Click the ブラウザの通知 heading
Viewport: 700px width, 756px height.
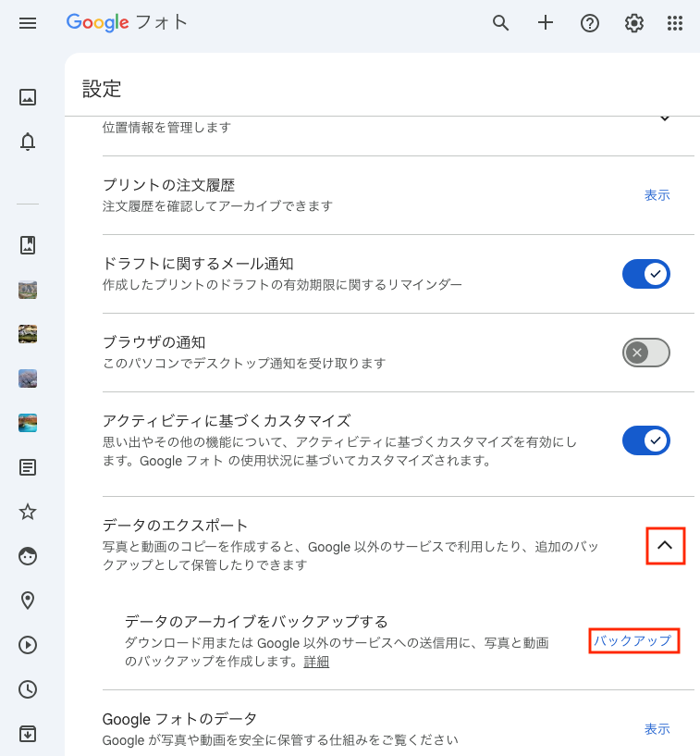(154, 342)
